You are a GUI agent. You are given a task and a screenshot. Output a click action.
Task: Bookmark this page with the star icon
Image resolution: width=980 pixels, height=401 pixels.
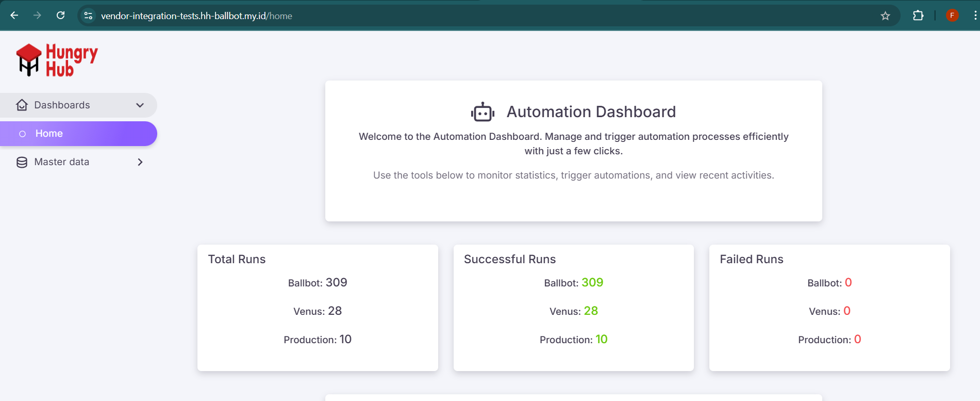pyautogui.click(x=885, y=16)
